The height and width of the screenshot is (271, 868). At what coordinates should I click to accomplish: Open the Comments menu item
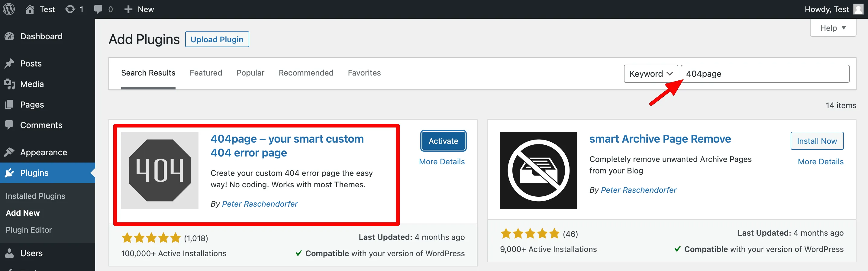click(47, 125)
